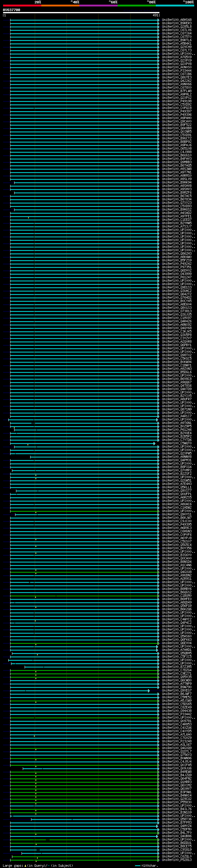
Task: Click the cyan ~100% identity legend segment
Action: coord(175,6)
